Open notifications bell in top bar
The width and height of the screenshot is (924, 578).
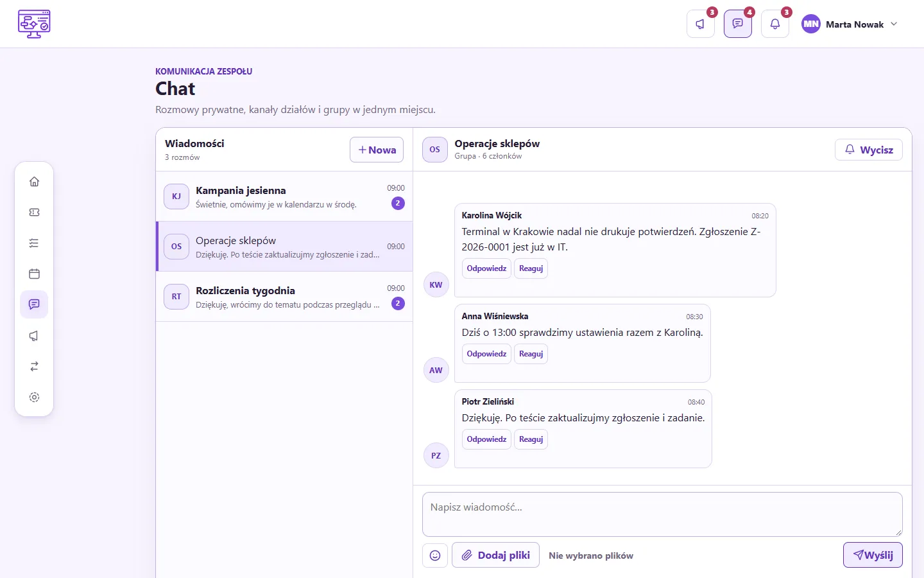[775, 24]
